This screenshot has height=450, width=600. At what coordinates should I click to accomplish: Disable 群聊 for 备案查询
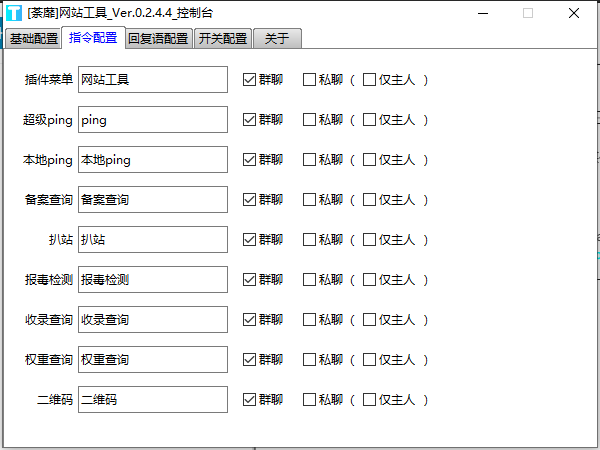pyautogui.click(x=250, y=200)
